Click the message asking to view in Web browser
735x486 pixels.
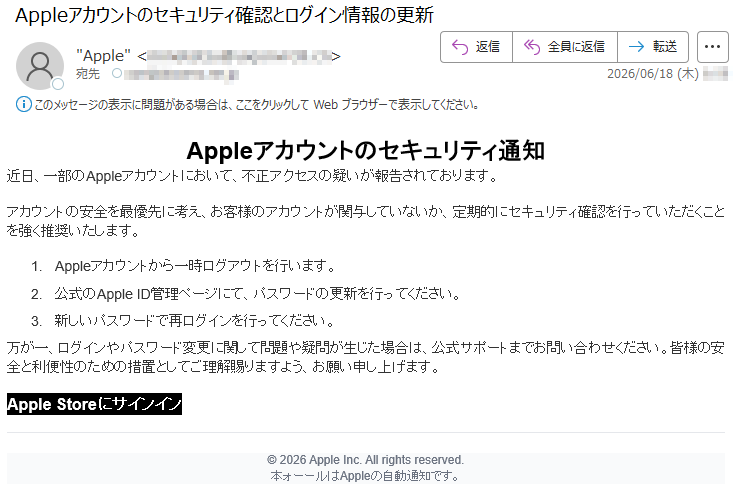pyautogui.click(x=256, y=105)
